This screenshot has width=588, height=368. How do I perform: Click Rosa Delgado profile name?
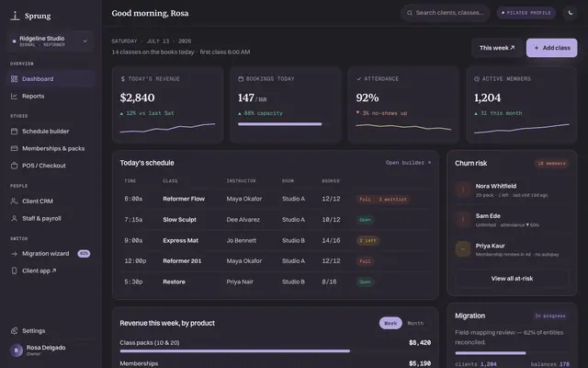pos(46,348)
